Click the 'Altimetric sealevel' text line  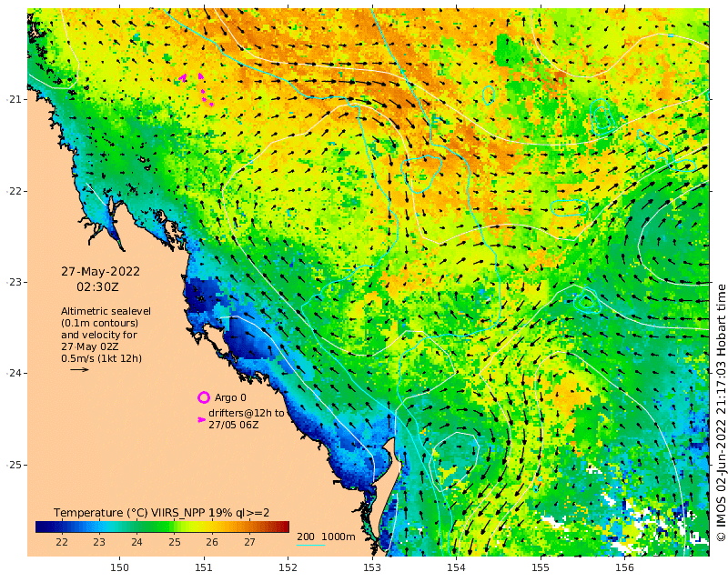(106, 311)
